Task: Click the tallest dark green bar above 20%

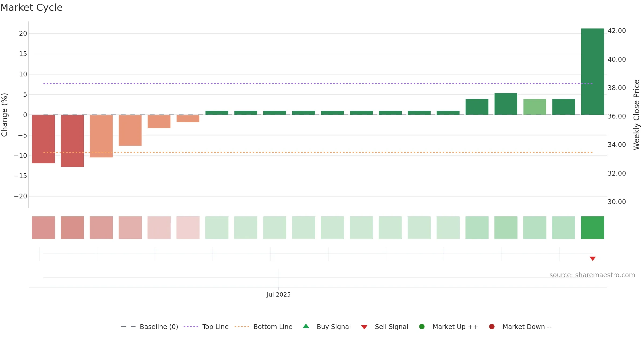Action: pyautogui.click(x=592, y=72)
